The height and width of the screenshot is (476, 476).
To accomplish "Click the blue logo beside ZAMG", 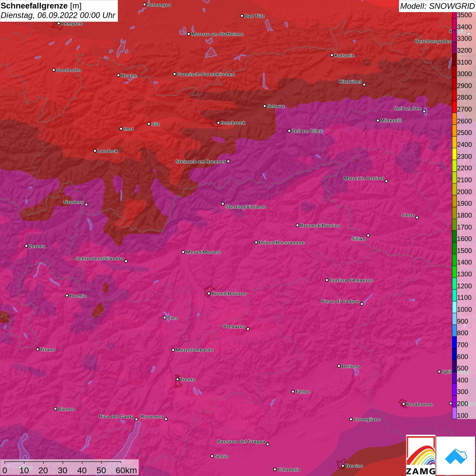I will click(456, 456).
